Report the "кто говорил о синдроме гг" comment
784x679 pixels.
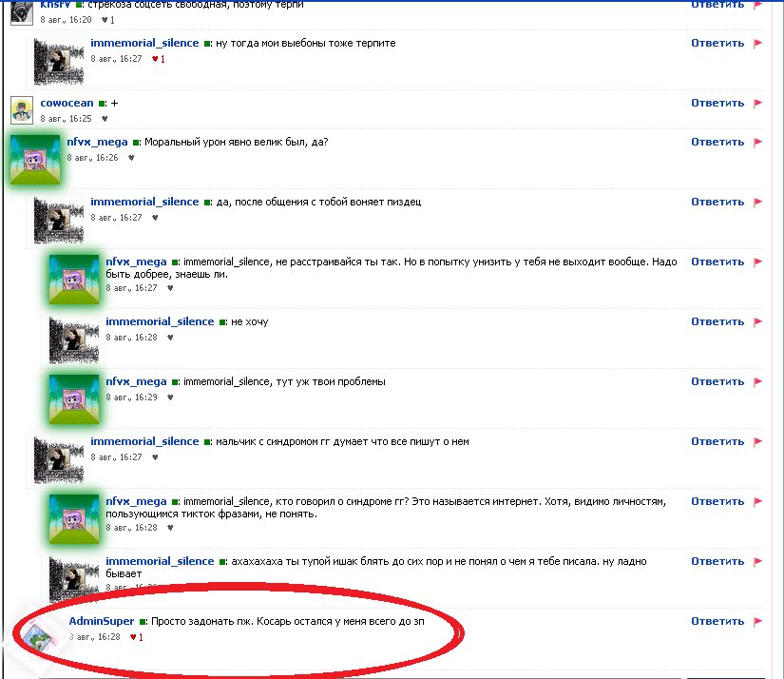(x=758, y=501)
